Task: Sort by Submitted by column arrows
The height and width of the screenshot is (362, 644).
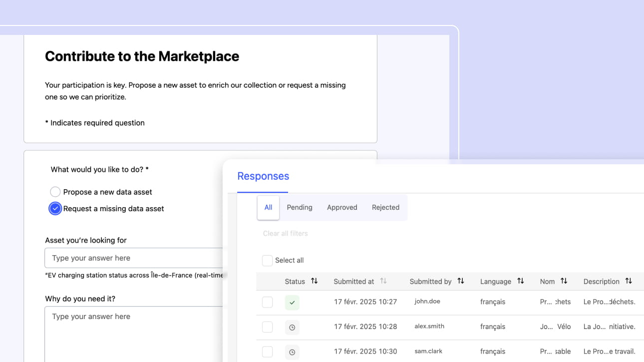Action: tap(461, 281)
